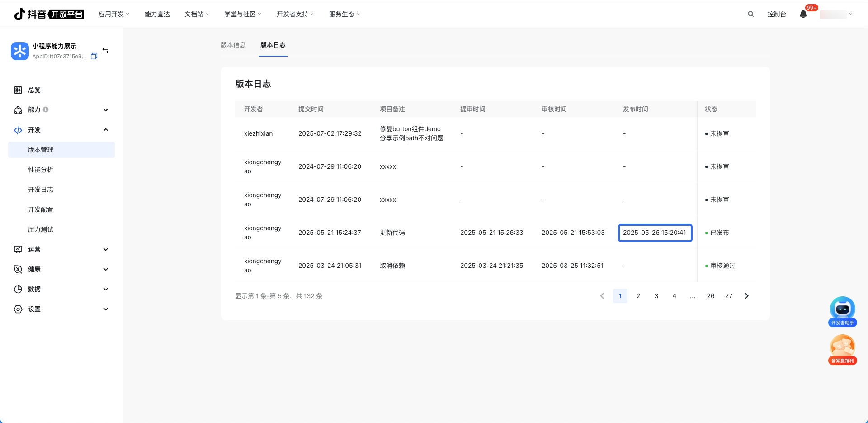Expand the 设置 sidebar section
The width and height of the screenshot is (868, 423).
[x=106, y=309]
